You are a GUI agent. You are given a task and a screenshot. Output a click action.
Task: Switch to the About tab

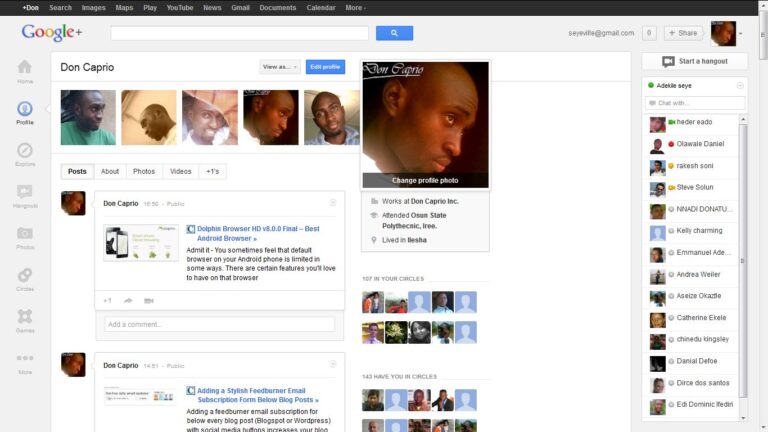(x=110, y=171)
